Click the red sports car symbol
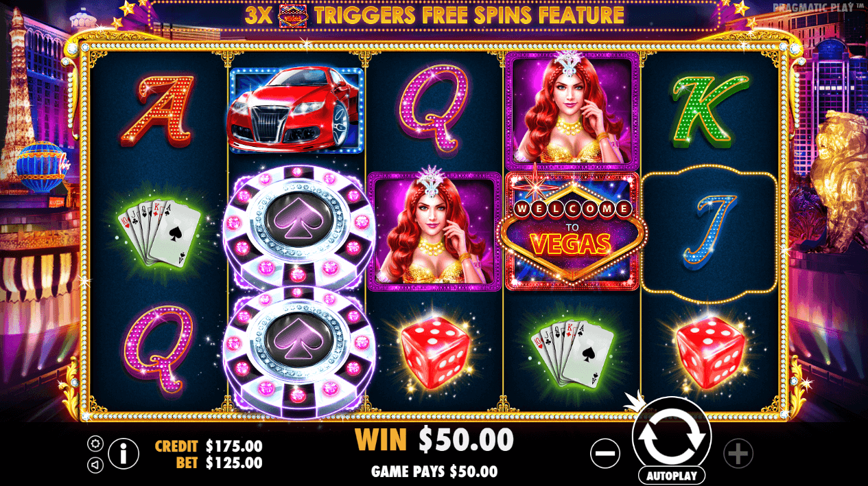Image resolution: width=868 pixels, height=486 pixels. 296,111
